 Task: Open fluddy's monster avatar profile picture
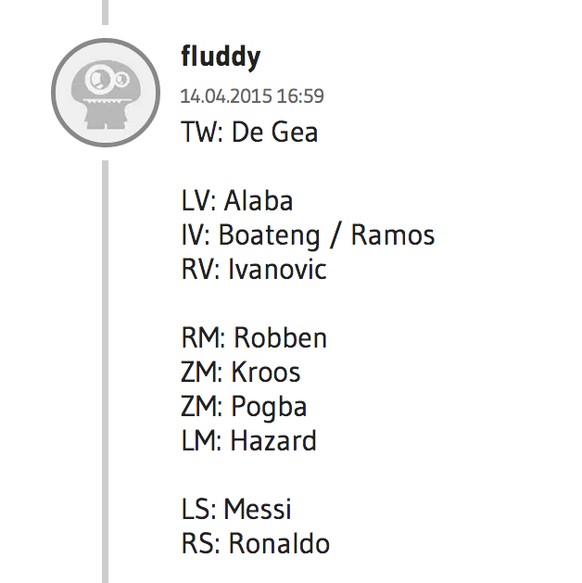pos(106,93)
